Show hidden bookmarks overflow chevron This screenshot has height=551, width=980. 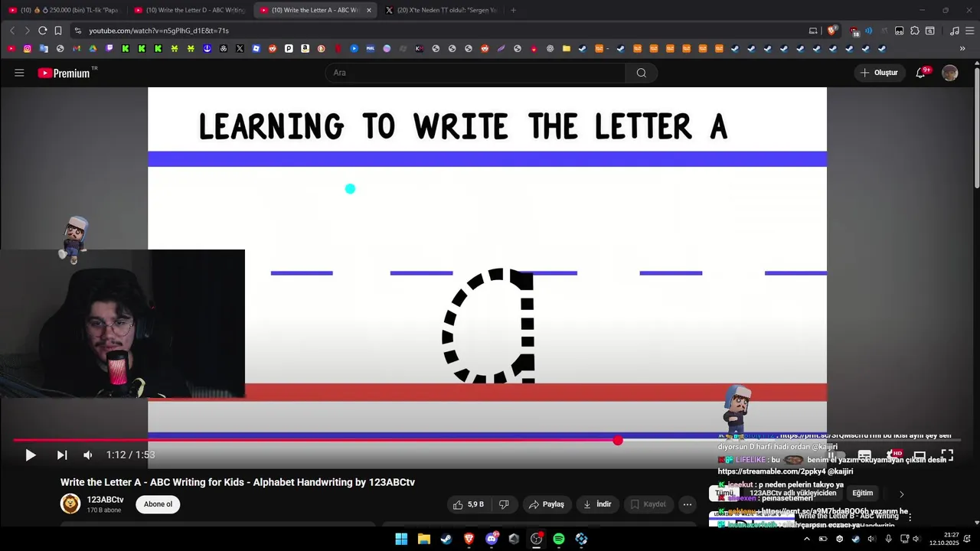point(962,48)
